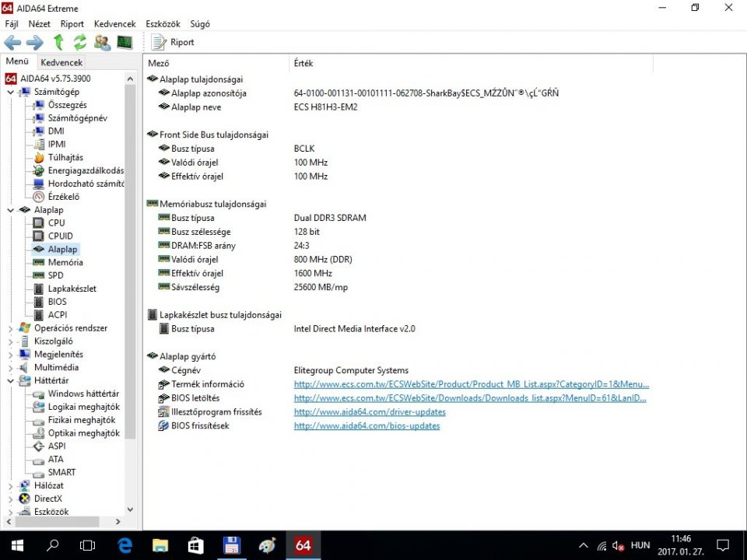This screenshot has width=747, height=560.
Task: Expand the DirectX node
Action: (10, 499)
